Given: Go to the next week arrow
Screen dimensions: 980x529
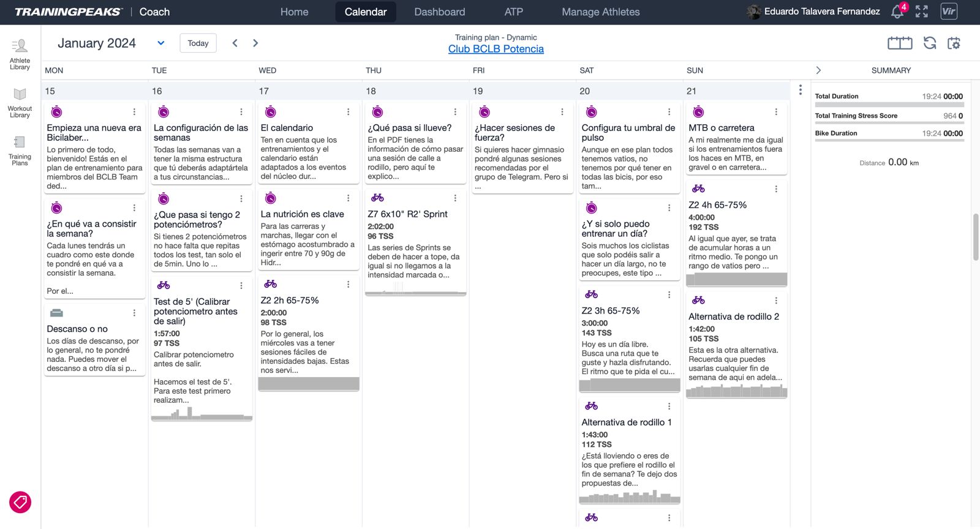Looking at the screenshot, I should tap(255, 43).
